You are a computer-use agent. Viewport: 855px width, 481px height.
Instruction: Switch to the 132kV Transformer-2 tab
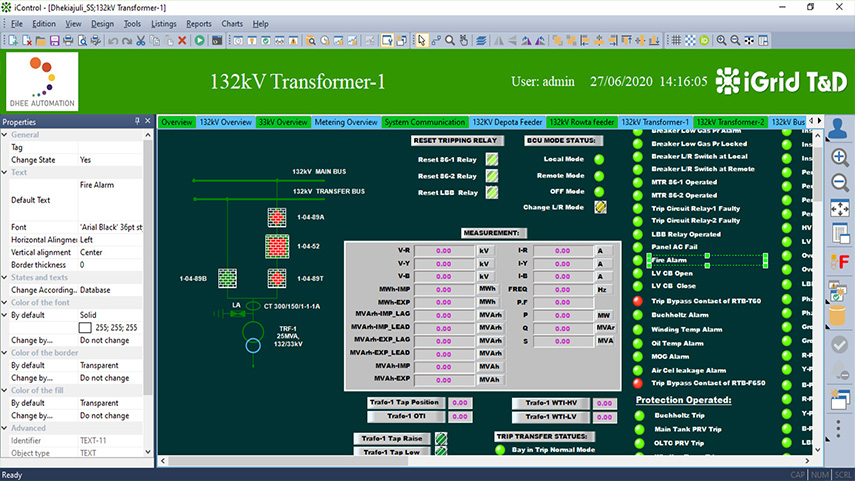tap(730, 122)
